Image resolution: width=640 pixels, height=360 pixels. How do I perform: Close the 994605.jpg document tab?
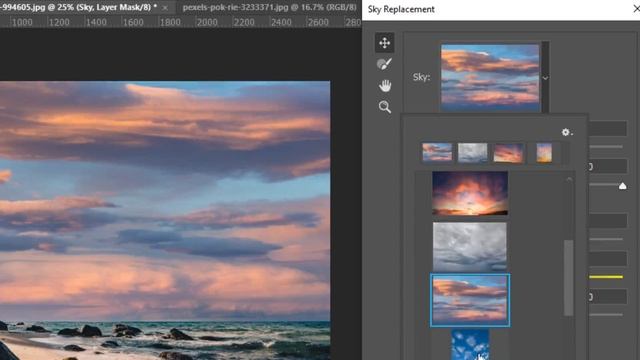tap(165, 8)
